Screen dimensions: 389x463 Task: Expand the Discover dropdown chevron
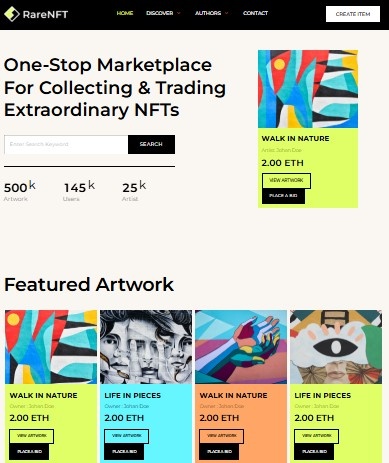179,13
